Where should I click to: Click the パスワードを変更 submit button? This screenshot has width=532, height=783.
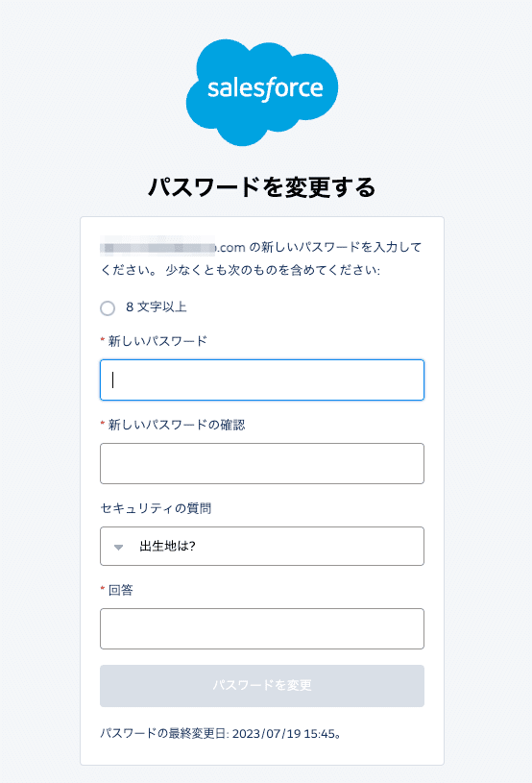pyautogui.click(x=262, y=686)
